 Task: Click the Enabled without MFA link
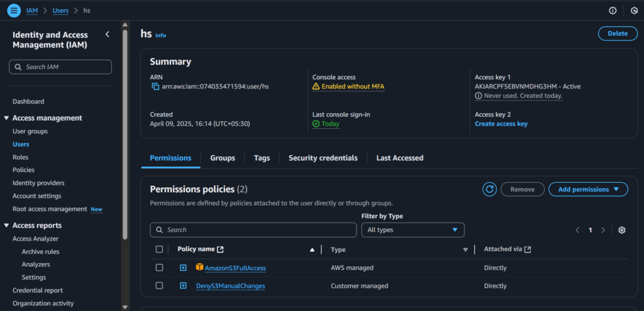tap(353, 87)
